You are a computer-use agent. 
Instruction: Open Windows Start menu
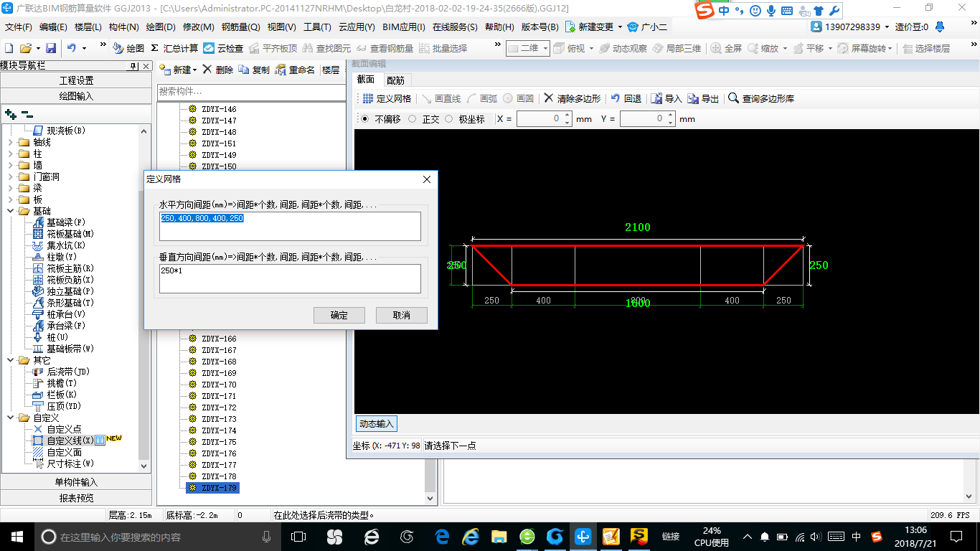16,536
